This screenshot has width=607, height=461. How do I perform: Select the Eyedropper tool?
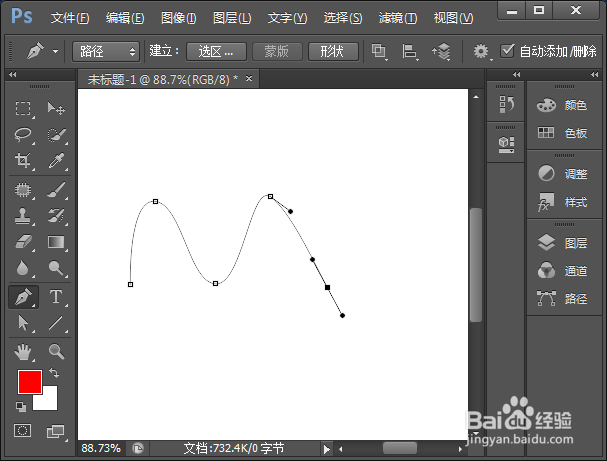point(56,161)
